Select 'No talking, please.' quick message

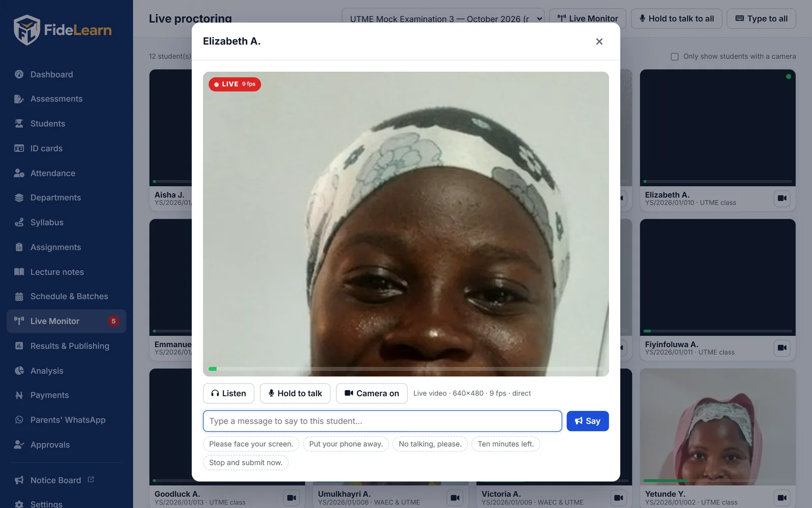tap(430, 444)
